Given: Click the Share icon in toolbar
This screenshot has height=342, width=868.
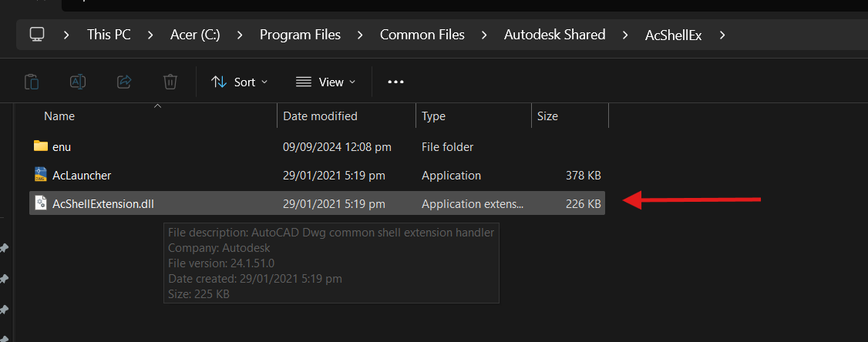Looking at the screenshot, I should pos(124,82).
